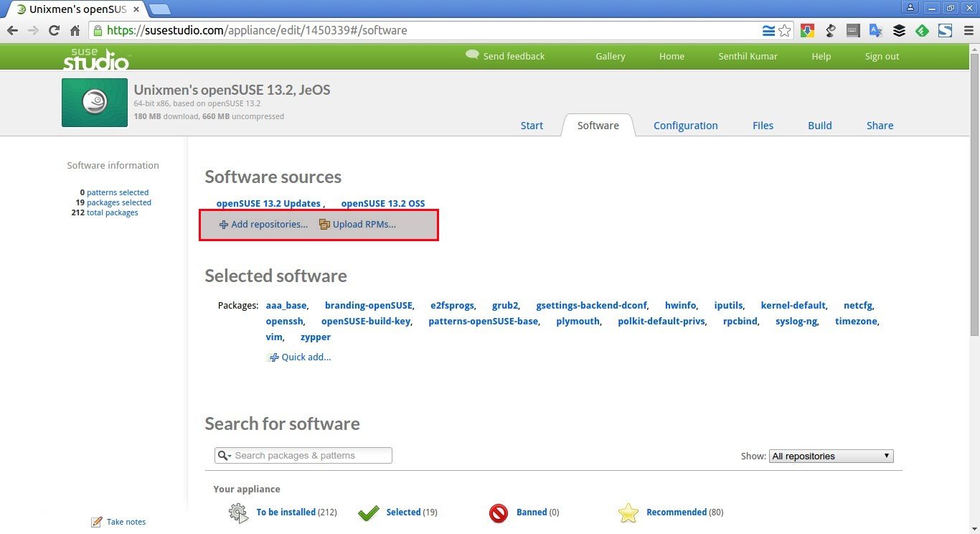Open the Help link
The width and height of the screenshot is (980, 534).
tap(821, 56)
